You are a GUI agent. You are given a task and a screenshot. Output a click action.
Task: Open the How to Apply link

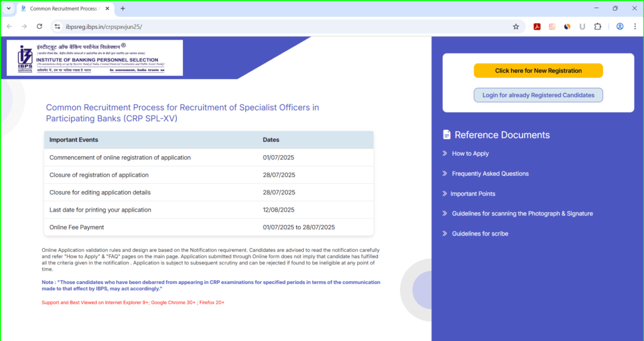click(470, 153)
